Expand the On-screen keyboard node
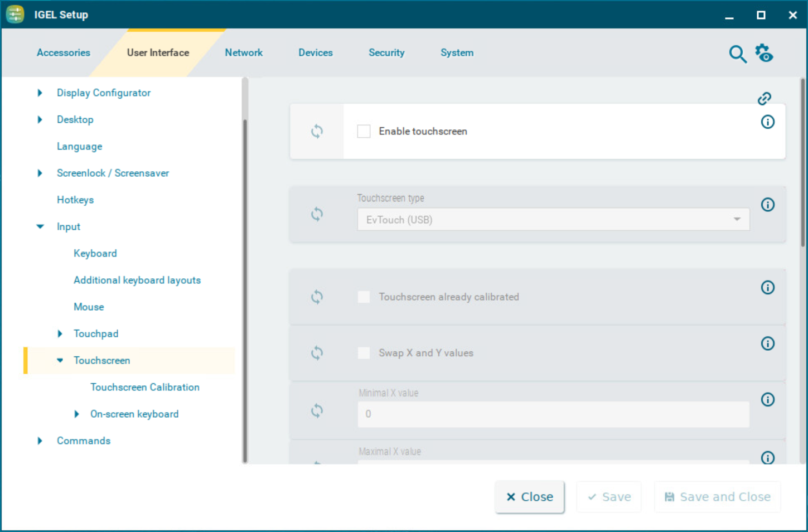 [x=76, y=414]
